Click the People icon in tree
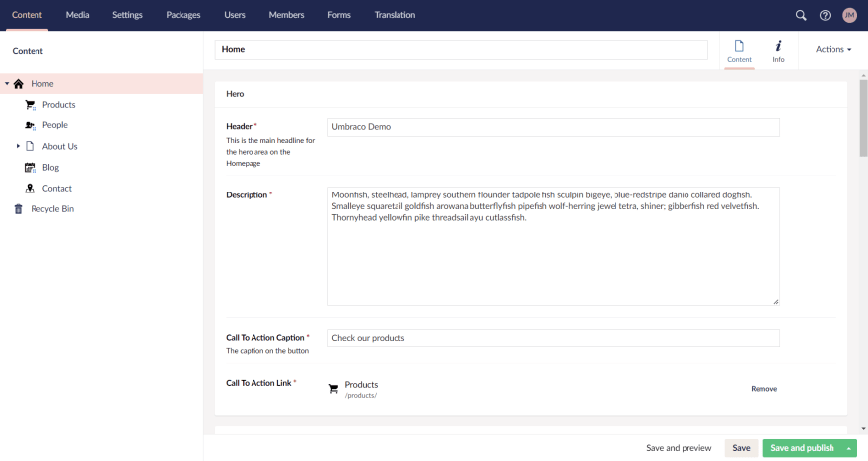The height and width of the screenshot is (461, 868). pyautogui.click(x=30, y=125)
